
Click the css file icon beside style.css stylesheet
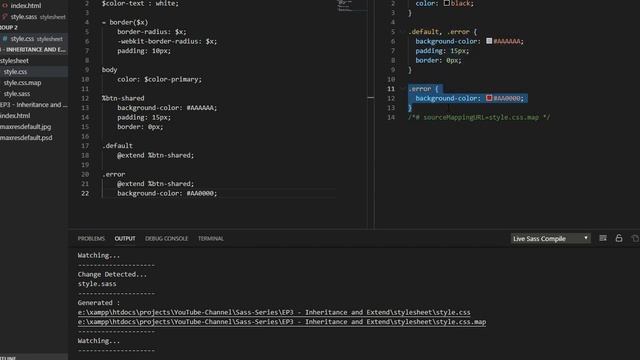click(5, 39)
